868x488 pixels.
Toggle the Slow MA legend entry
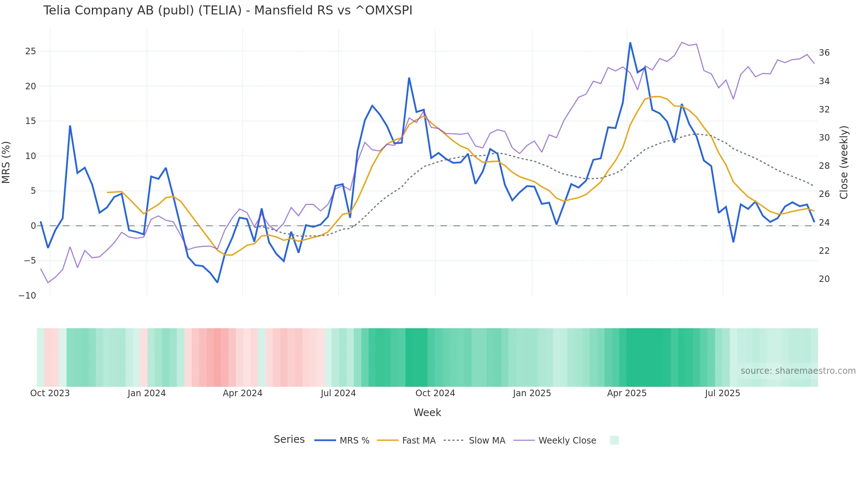pyautogui.click(x=474, y=440)
